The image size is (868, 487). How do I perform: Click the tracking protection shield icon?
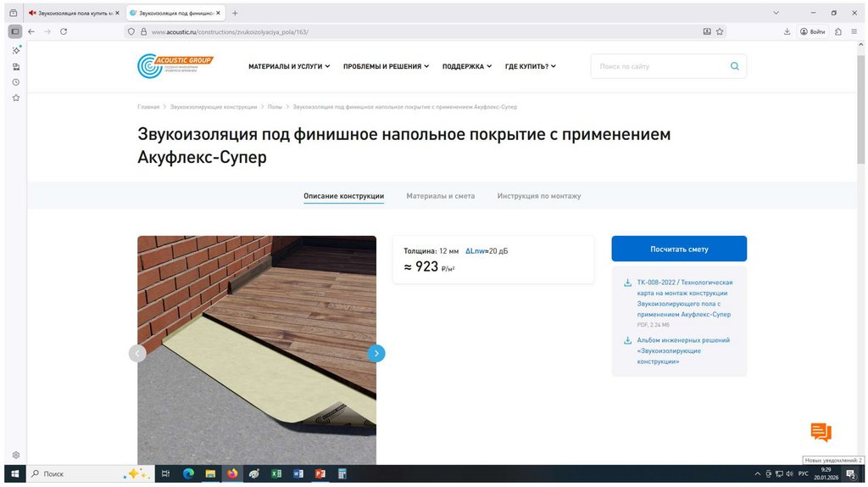tap(131, 31)
